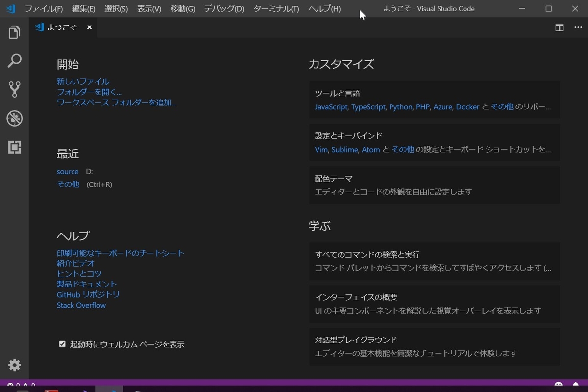This screenshot has width=588, height=392.
Task: Open the ターミナル menu
Action: 275,8
